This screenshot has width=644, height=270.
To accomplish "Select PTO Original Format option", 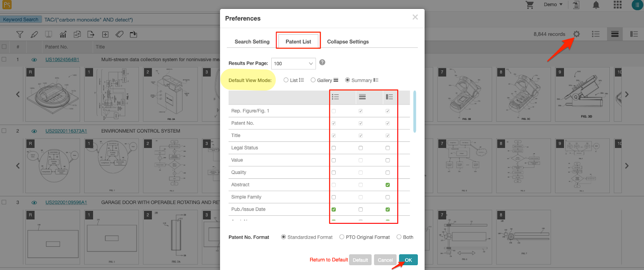I will [342, 237].
